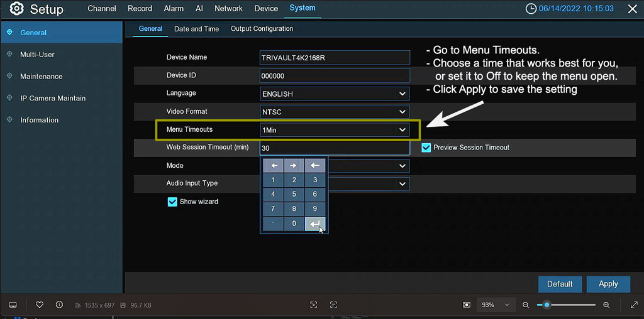This screenshot has width=644, height=319.
Task: Click keypad digit 1
Action: point(274,180)
